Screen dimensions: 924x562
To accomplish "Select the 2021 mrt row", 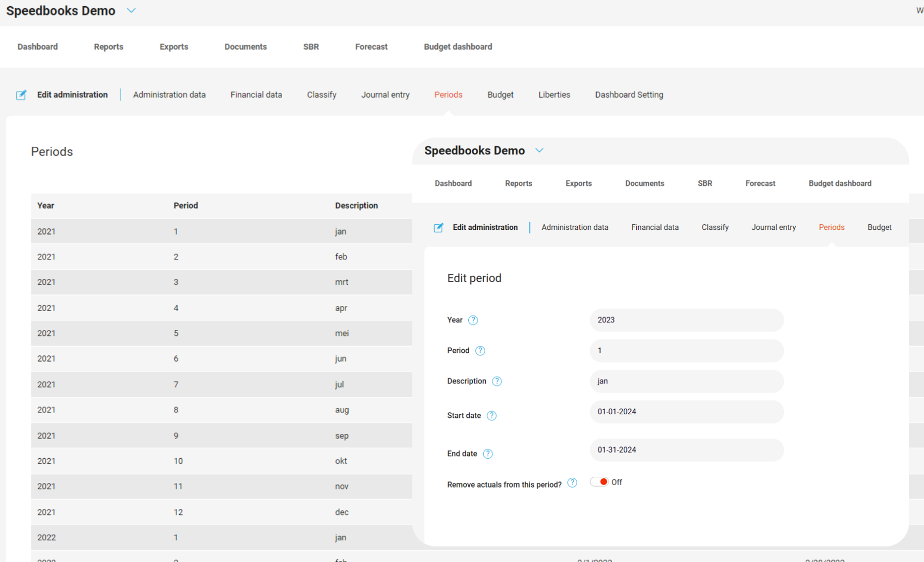I will (222, 282).
